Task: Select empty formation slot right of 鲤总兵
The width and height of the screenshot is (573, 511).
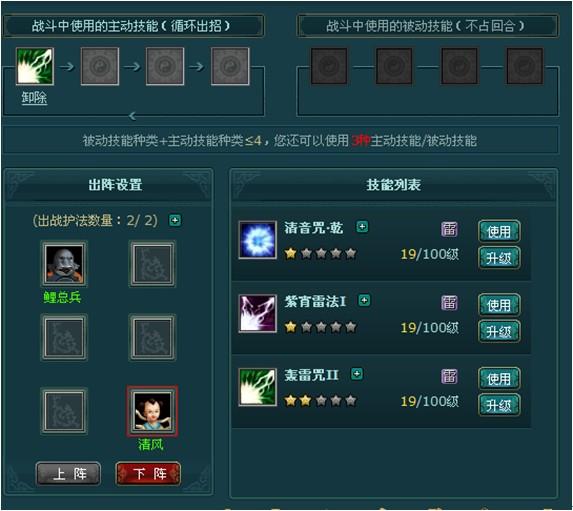Action: tap(152, 264)
